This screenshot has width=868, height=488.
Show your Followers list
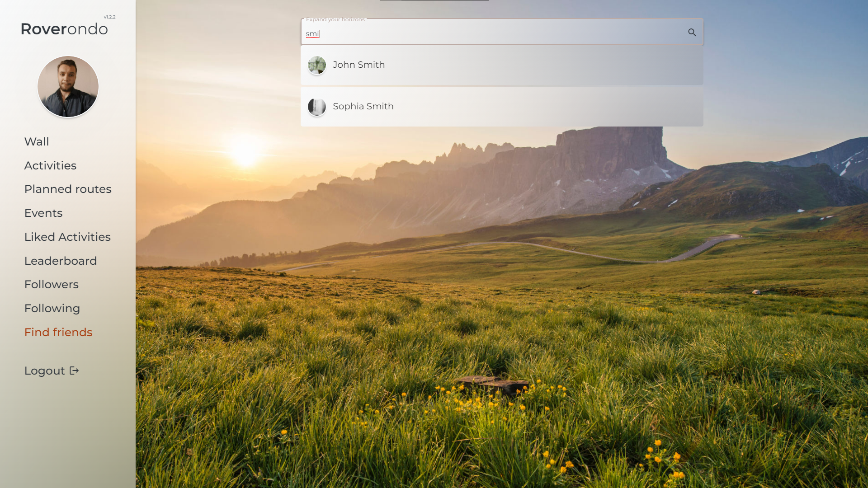[52, 284]
